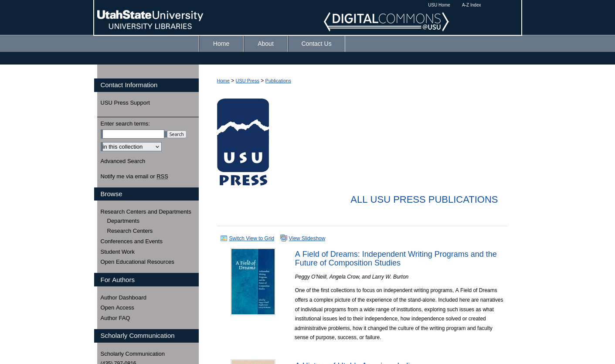Click the USU Press logo image
The width and height of the screenshot is (615, 364).
click(243, 142)
